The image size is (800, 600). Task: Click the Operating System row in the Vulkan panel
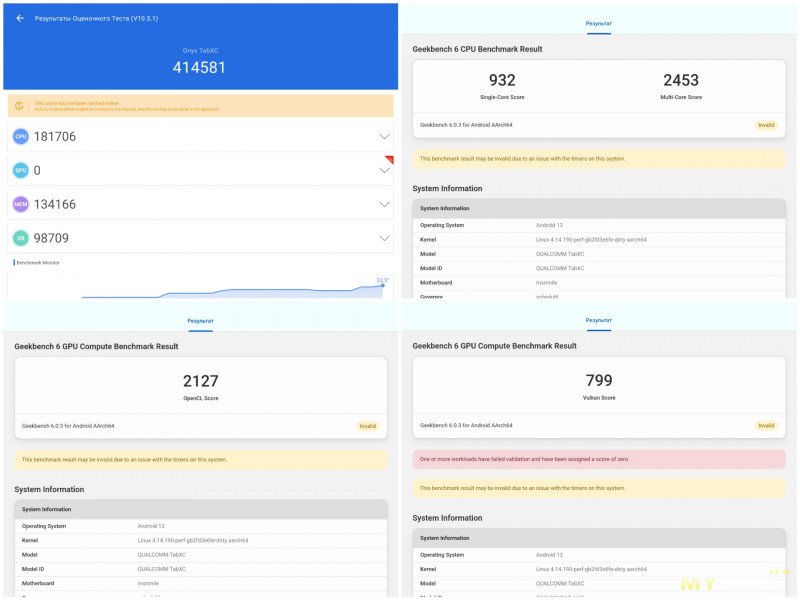tap(599, 555)
